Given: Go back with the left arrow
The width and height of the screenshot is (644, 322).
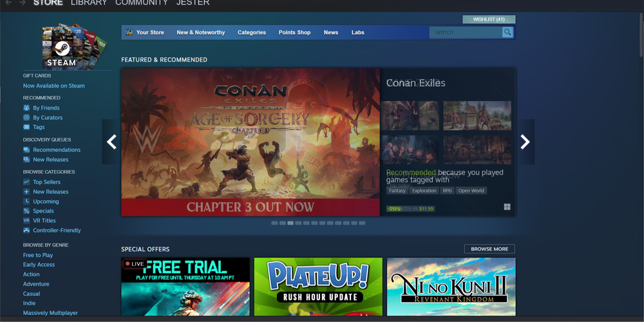Looking at the screenshot, I should 8,3.
